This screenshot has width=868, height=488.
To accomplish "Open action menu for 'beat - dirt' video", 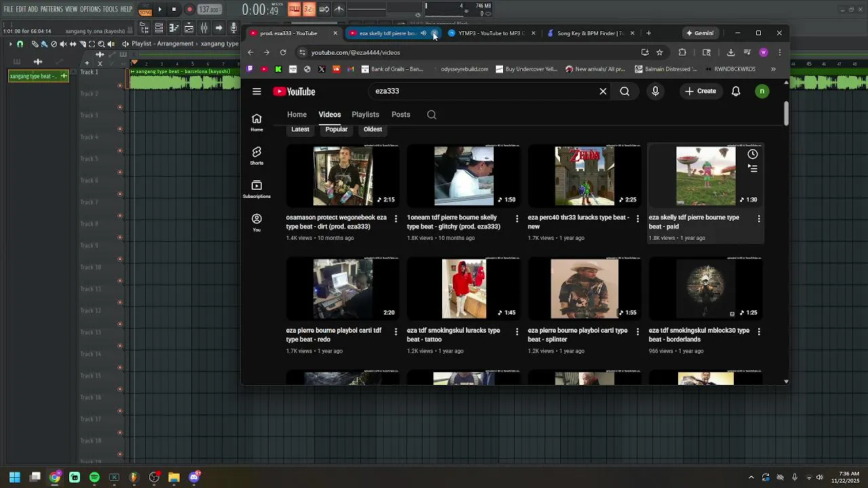I will [x=396, y=219].
